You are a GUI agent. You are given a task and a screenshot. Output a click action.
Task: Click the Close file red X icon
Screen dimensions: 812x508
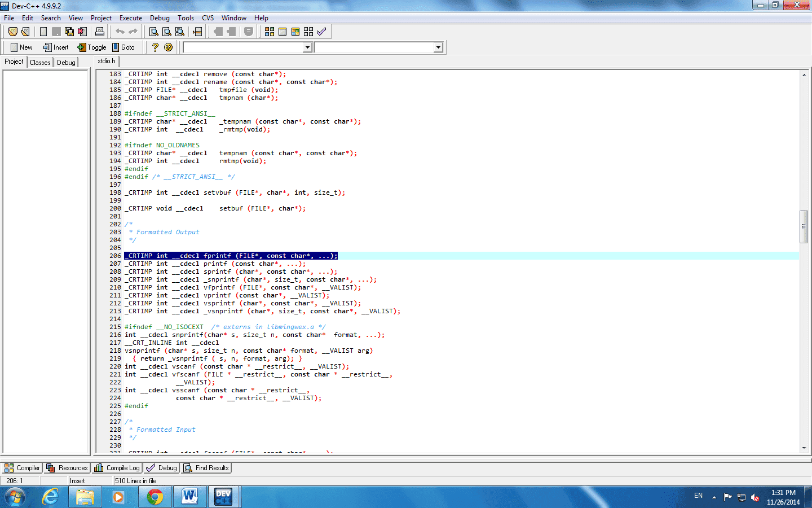click(82, 32)
